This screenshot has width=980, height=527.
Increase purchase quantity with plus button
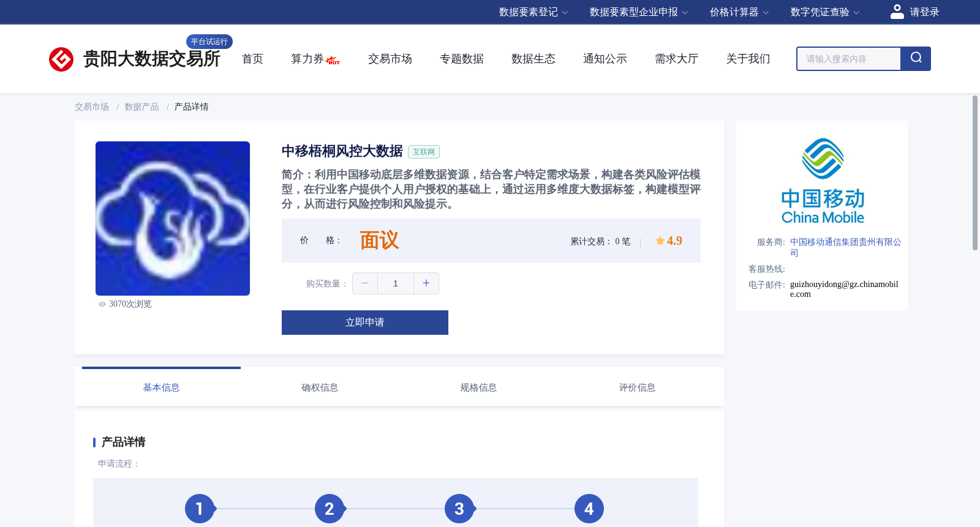pyautogui.click(x=426, y=283)
